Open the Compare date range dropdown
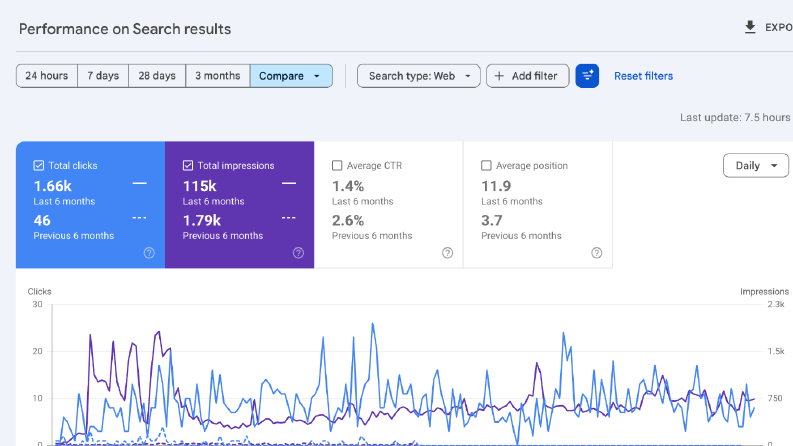Image resolution: width=793 pixels, height=446 pixels. [291, 76]
